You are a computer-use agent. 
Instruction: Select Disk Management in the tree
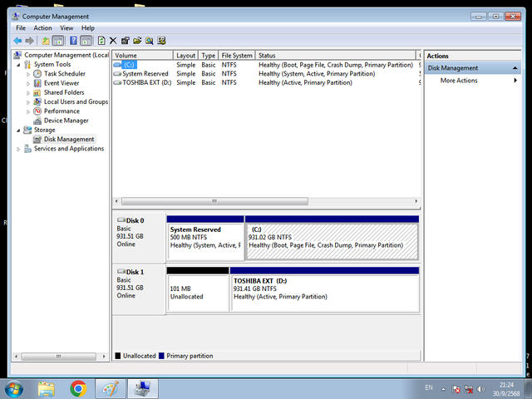click(x=69, y=139)
